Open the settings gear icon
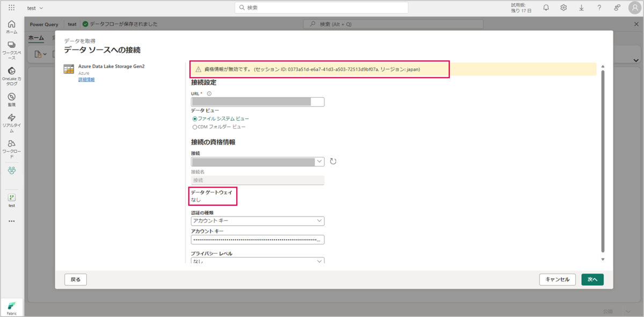The width and height of the screenshot is (644, 317). [563, 8]
